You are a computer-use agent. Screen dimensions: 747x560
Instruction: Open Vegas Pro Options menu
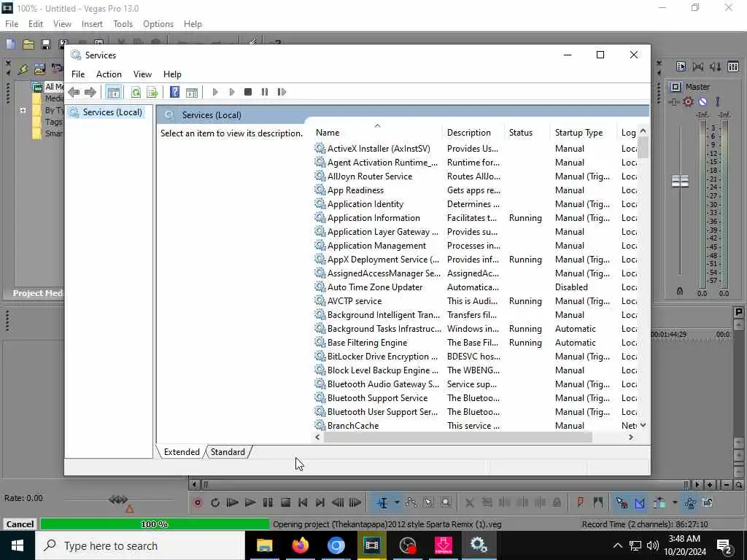click(158, 24)
